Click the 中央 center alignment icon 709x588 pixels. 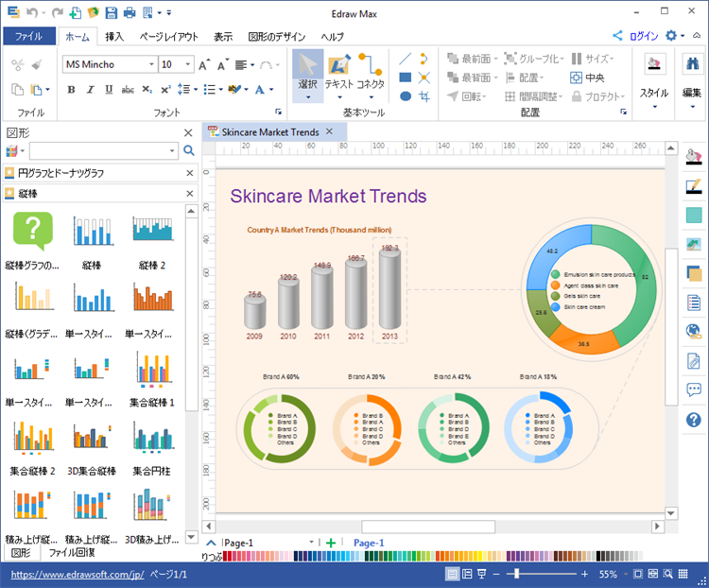[x=587, y=78]
